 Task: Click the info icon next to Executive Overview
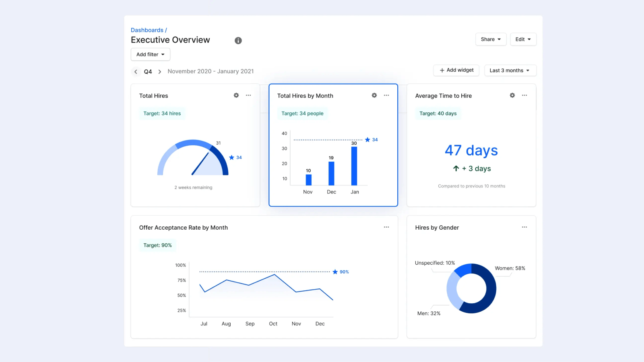point(238,40)
